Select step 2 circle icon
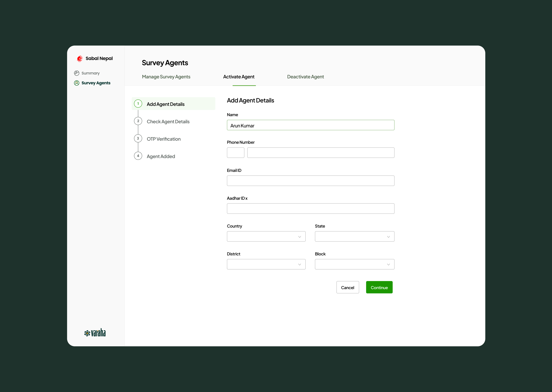Screen dimensions: 552x392 (138, 121)
